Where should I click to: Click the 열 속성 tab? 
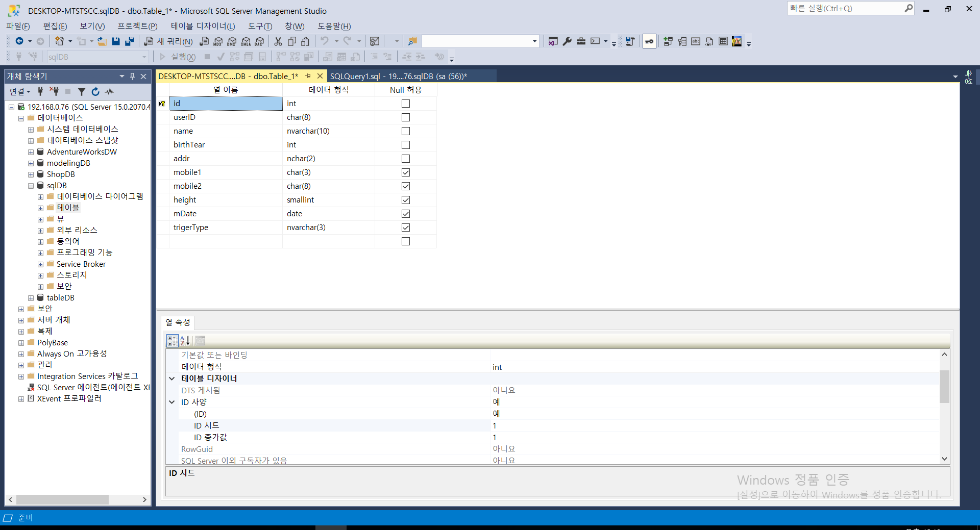point(178,322)
